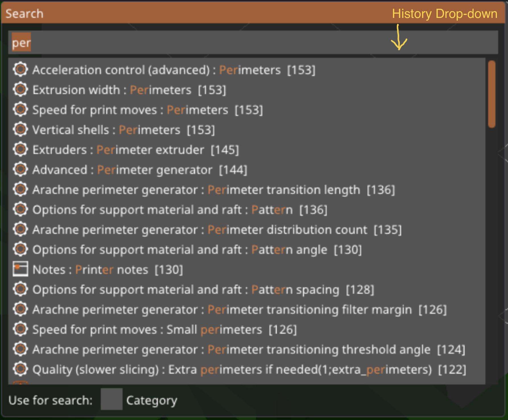This screenshot has width=508, height=420.
Task: Choose Advanced : Perimeter generator from results
Action: tap(139, 169)
